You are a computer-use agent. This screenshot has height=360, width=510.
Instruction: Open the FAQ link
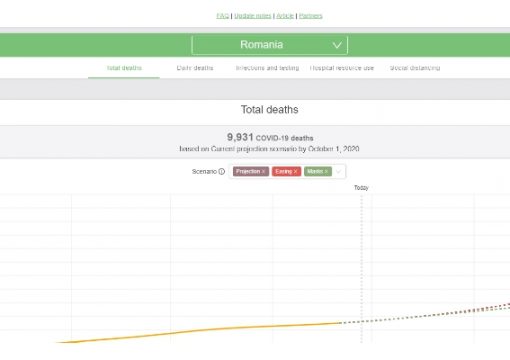[x=223, y=16]
